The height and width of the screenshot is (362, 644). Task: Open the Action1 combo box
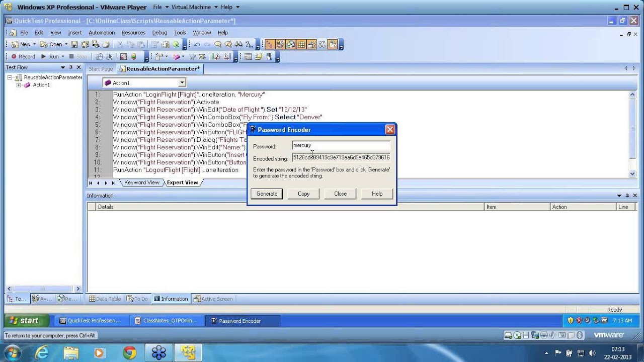pyautogui.click(x=144, y=82)
